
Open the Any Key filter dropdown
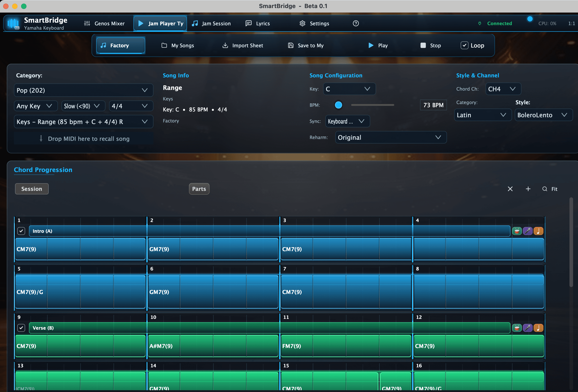point(36,106)
